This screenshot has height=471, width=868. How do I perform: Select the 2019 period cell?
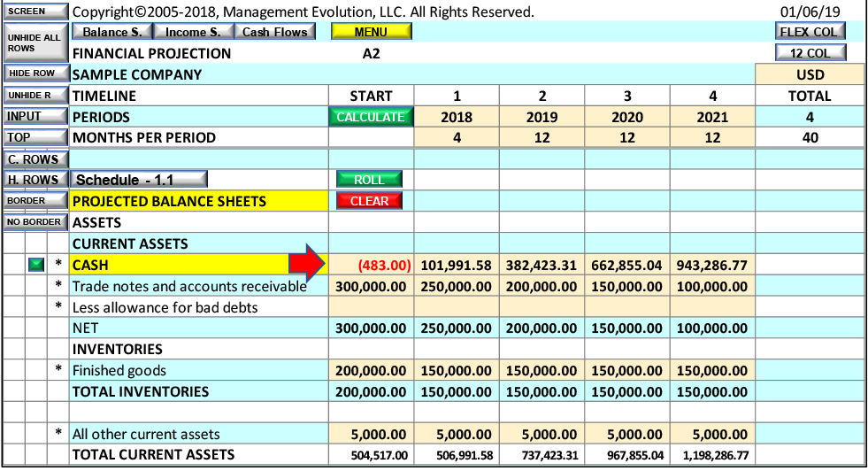click(x=542, y=117)
